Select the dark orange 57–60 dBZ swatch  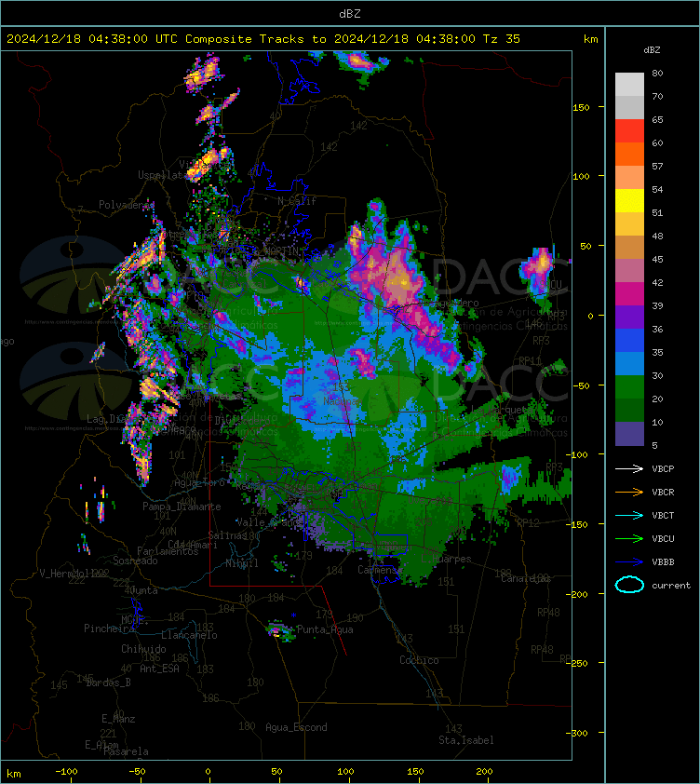point(629,154)
